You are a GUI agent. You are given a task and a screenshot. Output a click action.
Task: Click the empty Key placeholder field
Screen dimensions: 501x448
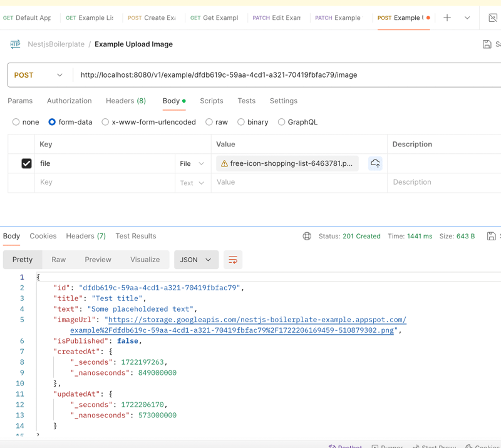coord(105,182)
